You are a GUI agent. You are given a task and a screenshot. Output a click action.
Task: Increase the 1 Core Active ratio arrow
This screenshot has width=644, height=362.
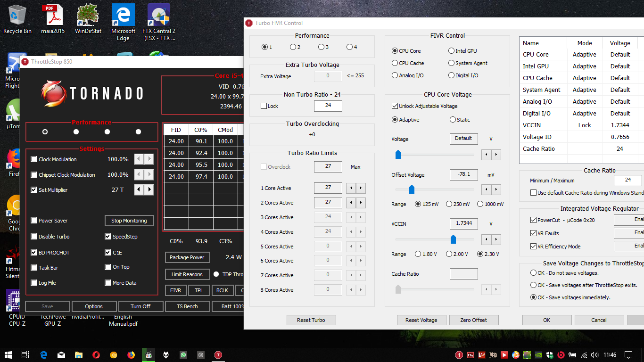click(361, 188)
